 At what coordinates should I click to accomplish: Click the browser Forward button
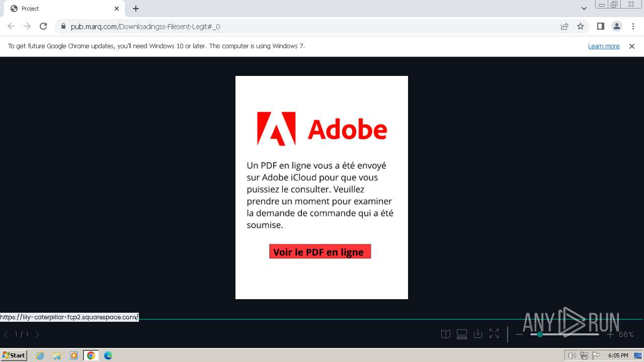(27, 26)
